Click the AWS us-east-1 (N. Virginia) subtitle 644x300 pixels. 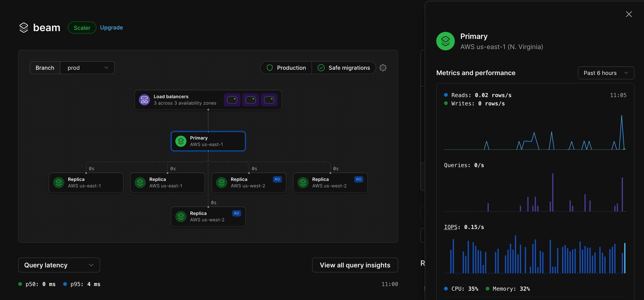click(501, 47)
